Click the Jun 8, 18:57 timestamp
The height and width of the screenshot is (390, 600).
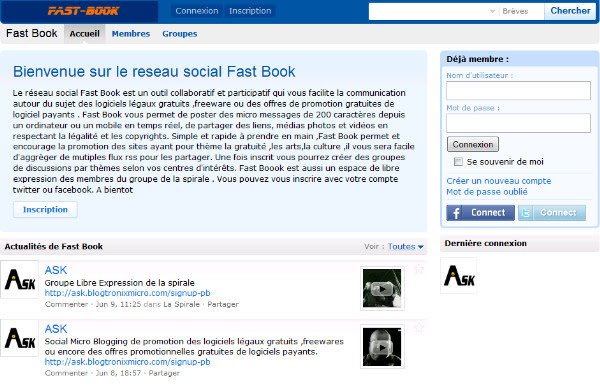pyautogui.click(x=118, y=373)
